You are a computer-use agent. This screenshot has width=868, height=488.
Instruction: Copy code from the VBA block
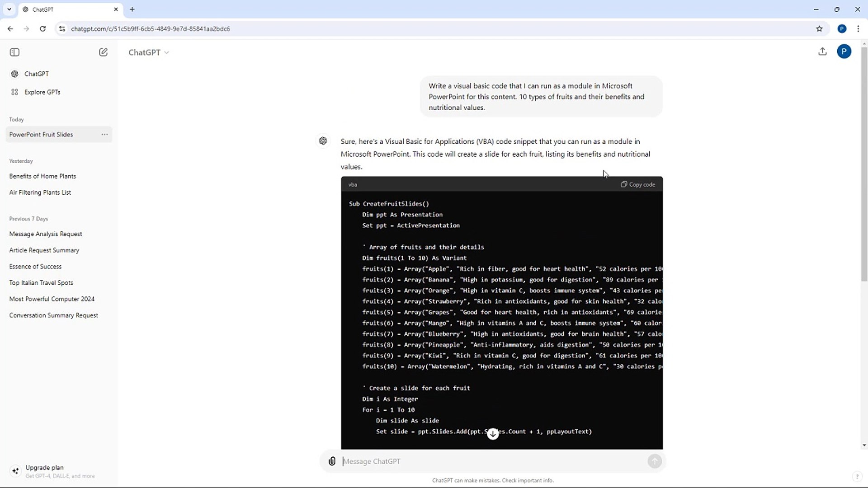tap(638, 184)
